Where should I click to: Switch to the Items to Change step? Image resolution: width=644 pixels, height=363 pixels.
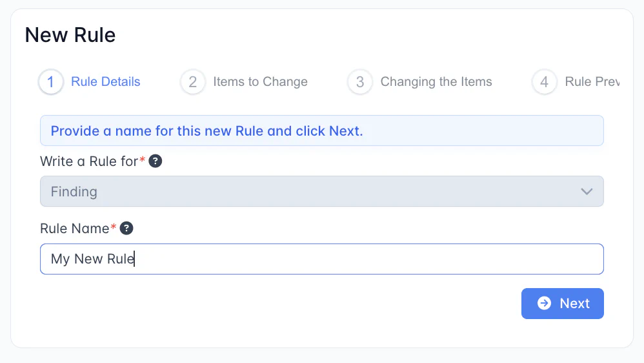pyautogui.click(x=260, y=82)
